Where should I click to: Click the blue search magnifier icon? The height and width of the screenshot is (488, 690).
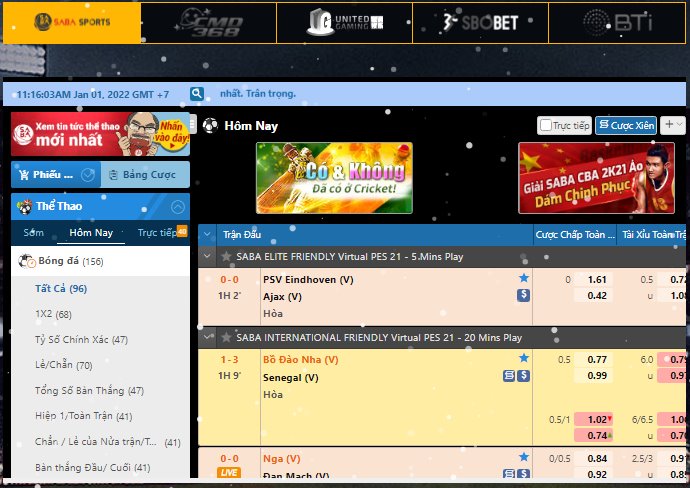tap(197, 94)
